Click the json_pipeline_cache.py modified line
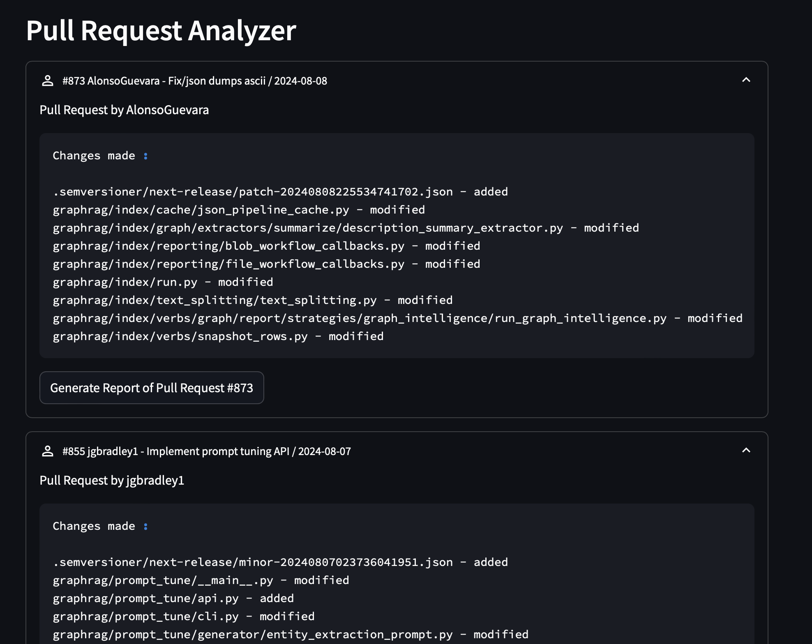 tap(238, 210)
